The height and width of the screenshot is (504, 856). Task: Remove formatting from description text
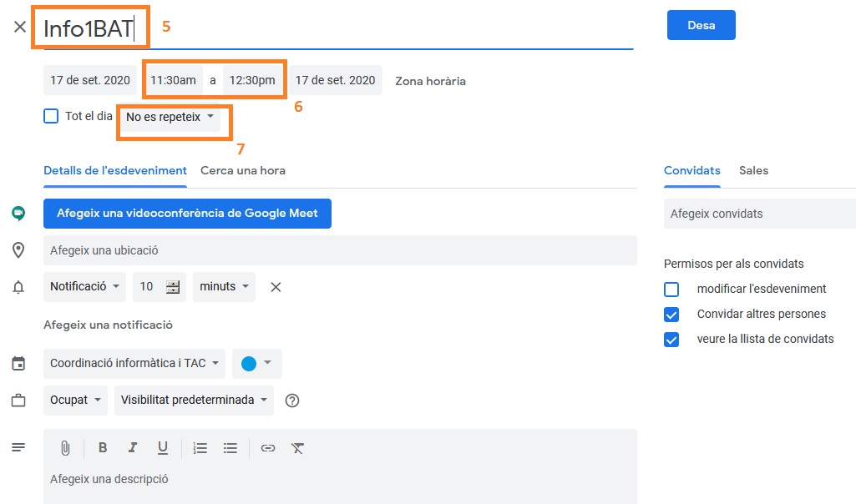pos(297,448)
